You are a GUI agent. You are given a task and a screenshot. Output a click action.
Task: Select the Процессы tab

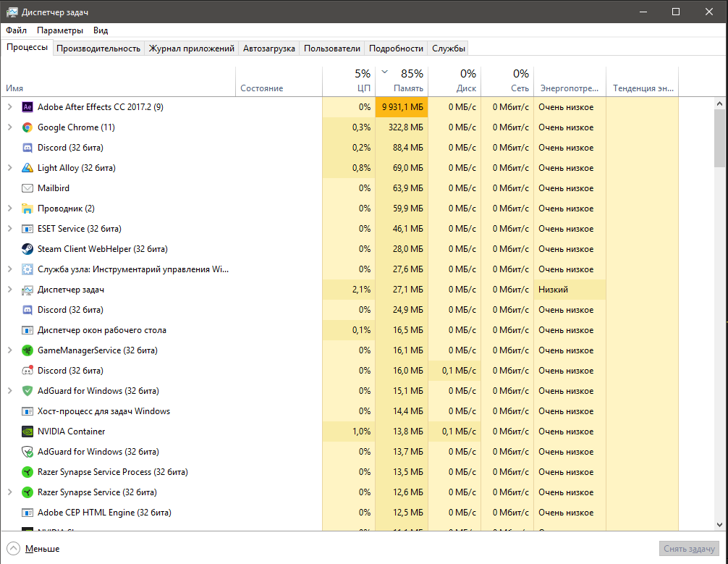tap(27, 47)
